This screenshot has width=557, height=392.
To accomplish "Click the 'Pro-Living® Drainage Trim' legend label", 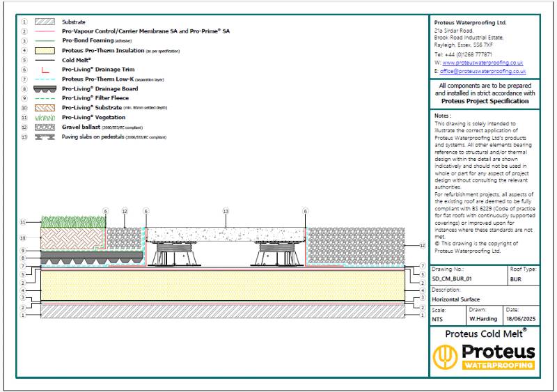I will tap(98, 70).
